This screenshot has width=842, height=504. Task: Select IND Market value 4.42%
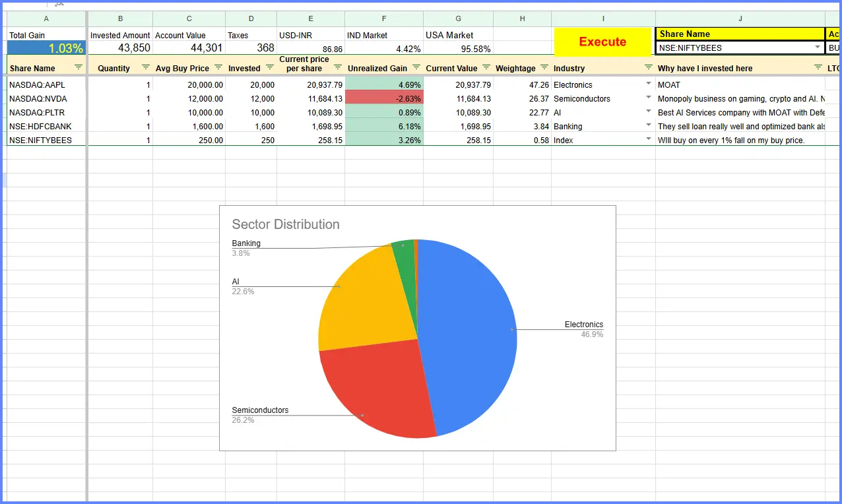384,48
